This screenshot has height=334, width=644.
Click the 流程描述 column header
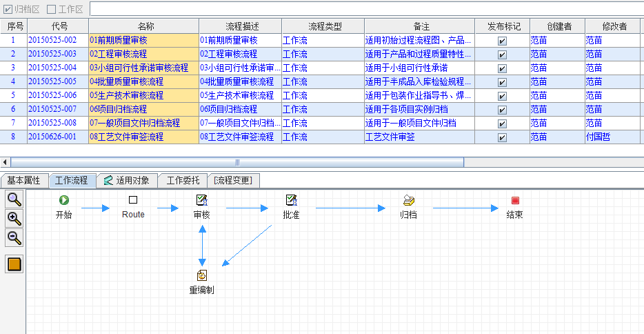click(240, 26)
